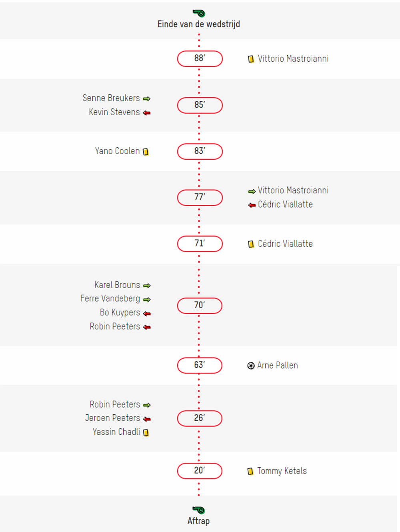Click yellow card icon next to Tommy Ketels
Viewport: 400px width, 532px height.
[250, 471]
